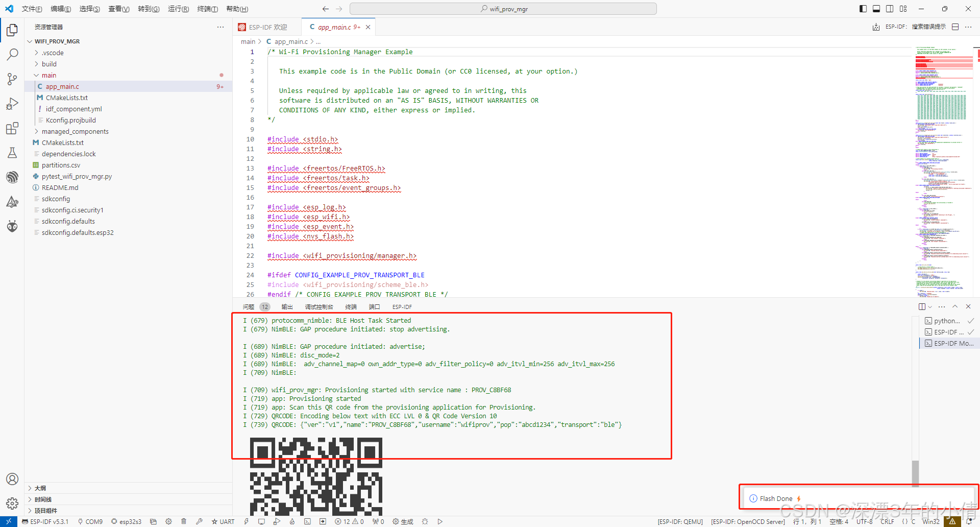Click the ESP-IDF full clean trash icon
This screenshot has width=980, height=527.
[x=184, y=521]
